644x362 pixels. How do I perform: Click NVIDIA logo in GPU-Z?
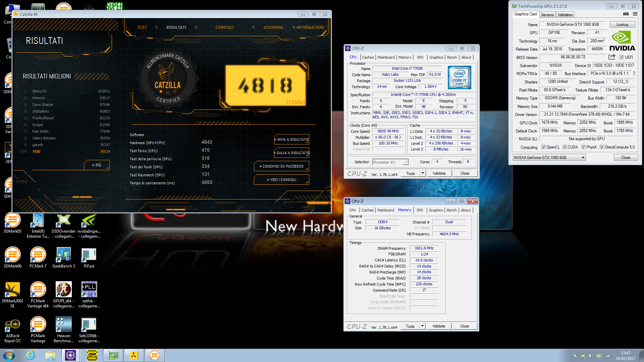pos(622,41)
